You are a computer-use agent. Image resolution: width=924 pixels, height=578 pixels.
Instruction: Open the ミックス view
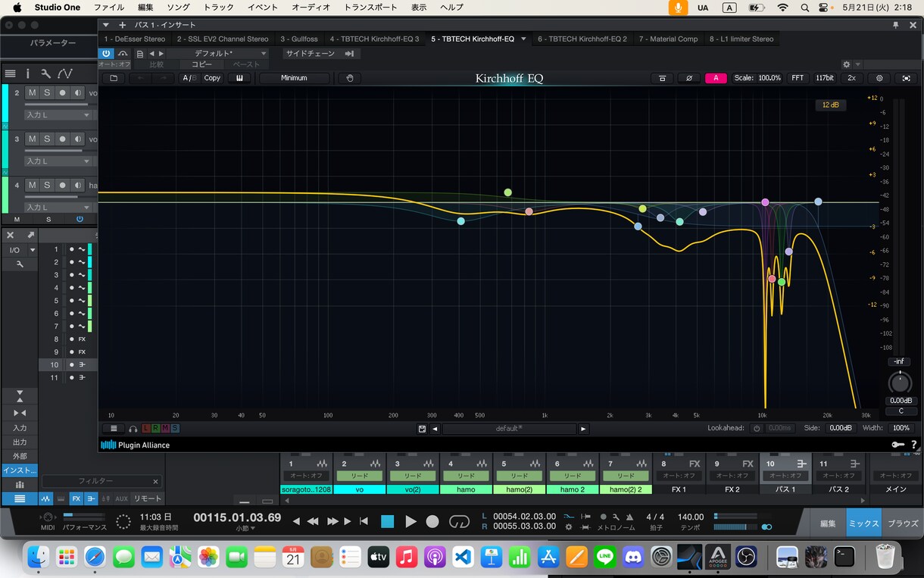tap(863, 523)
